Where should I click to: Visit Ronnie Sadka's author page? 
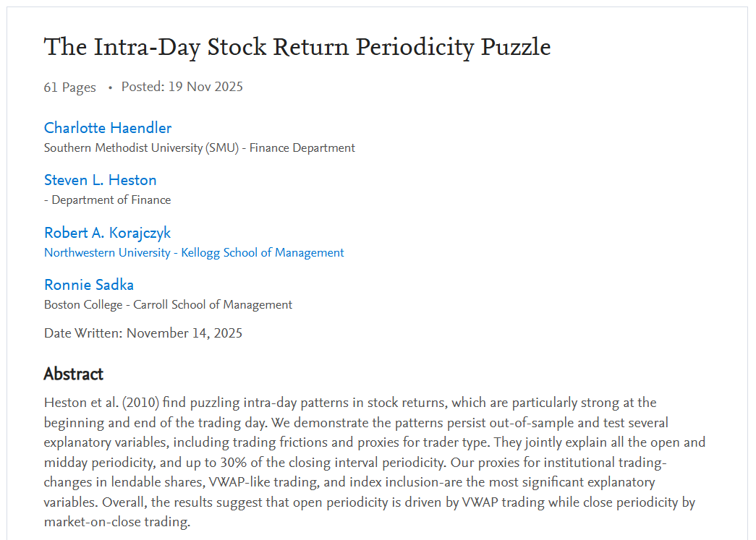tap(89, 285)
